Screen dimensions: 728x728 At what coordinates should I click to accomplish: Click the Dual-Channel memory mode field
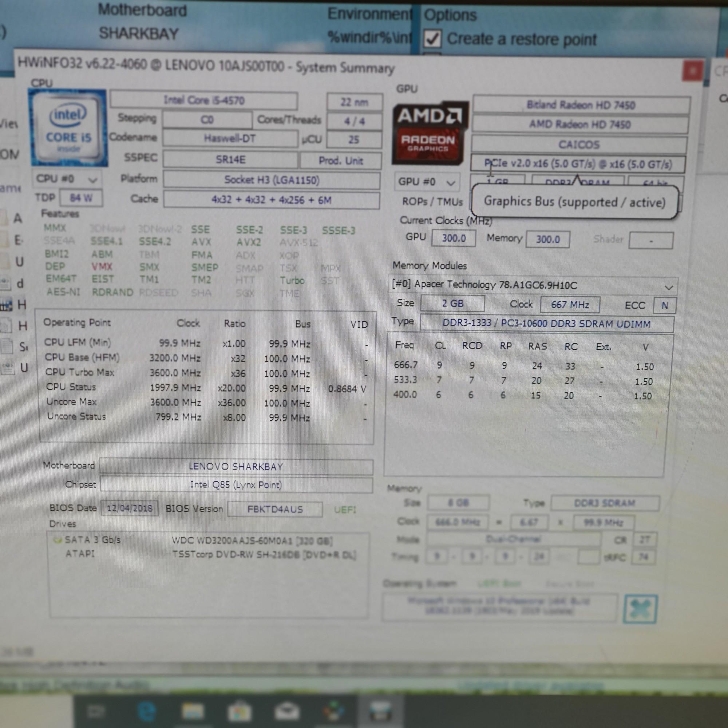(514, 539)
